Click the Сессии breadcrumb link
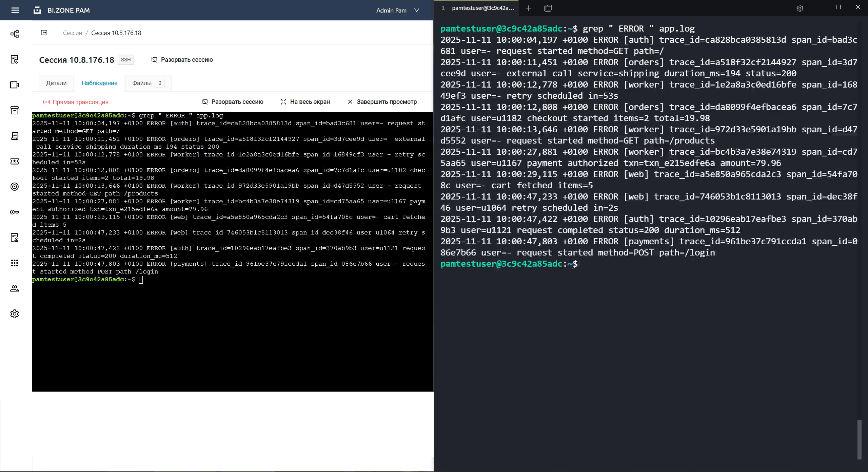Viewport: 868px width, 472px height. (x=73, y=33)
